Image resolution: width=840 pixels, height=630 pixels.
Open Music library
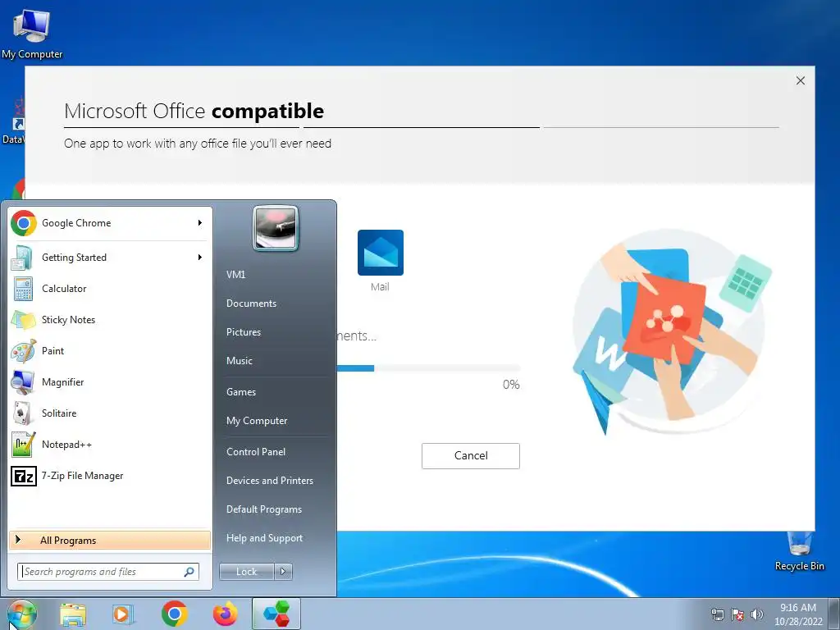coord(239,361)
